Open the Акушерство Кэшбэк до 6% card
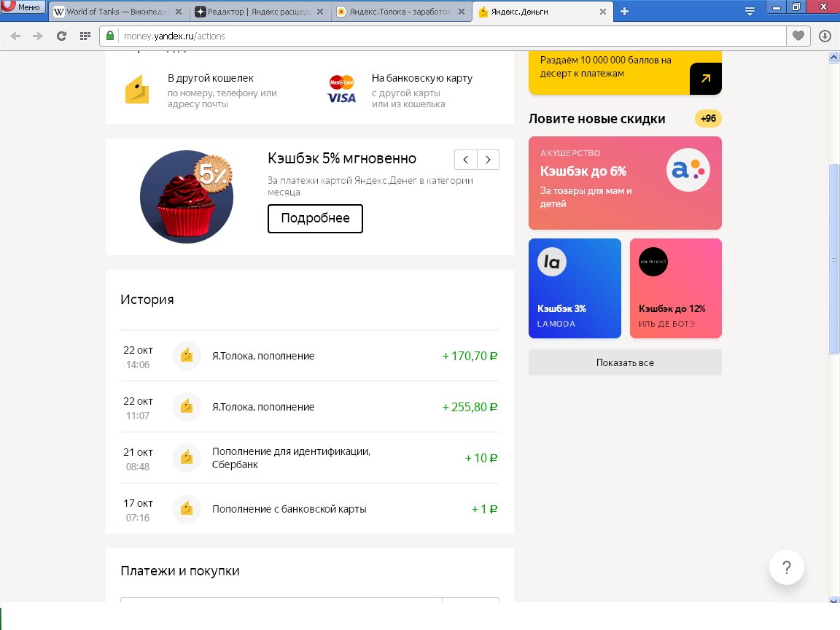This screenshot has height=630, width=840. coord(625,183)
